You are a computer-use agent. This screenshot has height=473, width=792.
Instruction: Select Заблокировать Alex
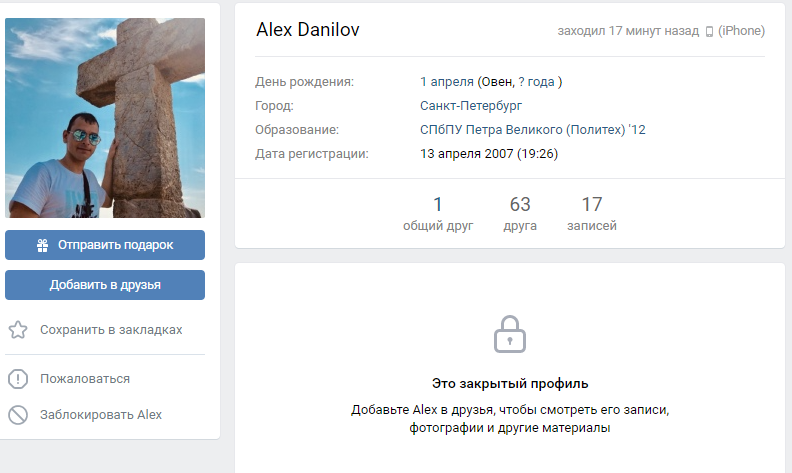(x=101, y=415)
